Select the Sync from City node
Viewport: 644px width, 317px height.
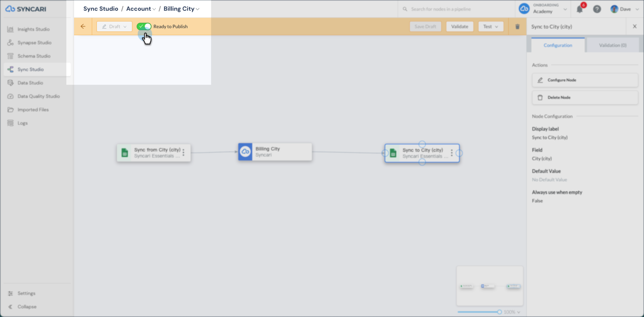click(x=153, y=152)
